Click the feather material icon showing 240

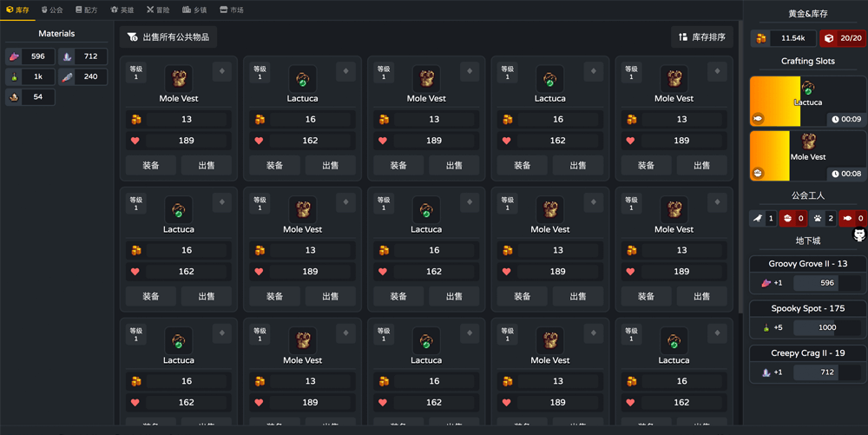click(68, 77)
